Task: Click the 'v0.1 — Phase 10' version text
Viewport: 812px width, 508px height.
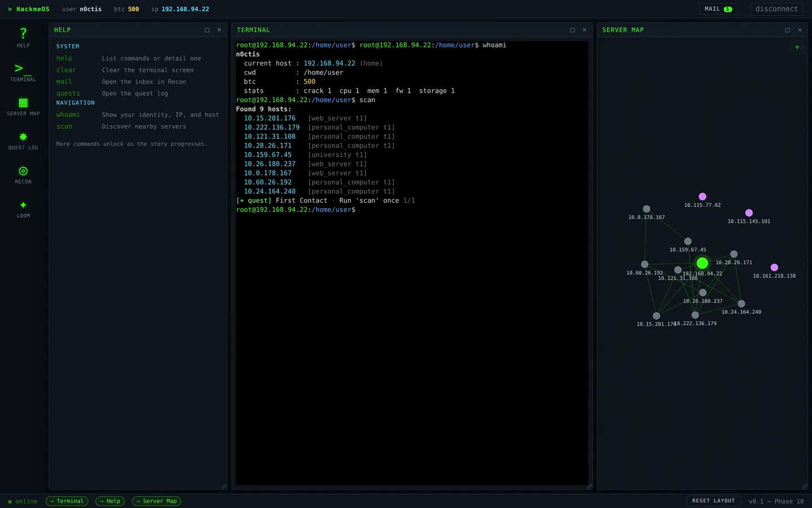Action: coord(776,501)
